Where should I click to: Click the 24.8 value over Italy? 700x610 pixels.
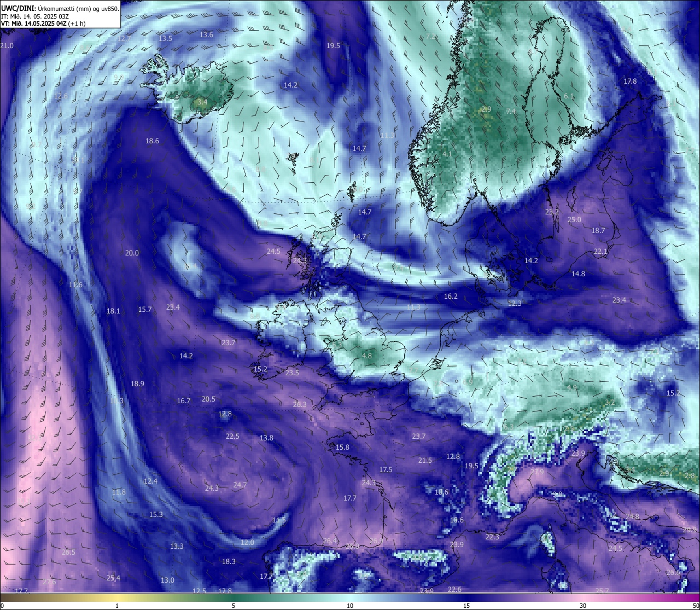tap(632, 517)
